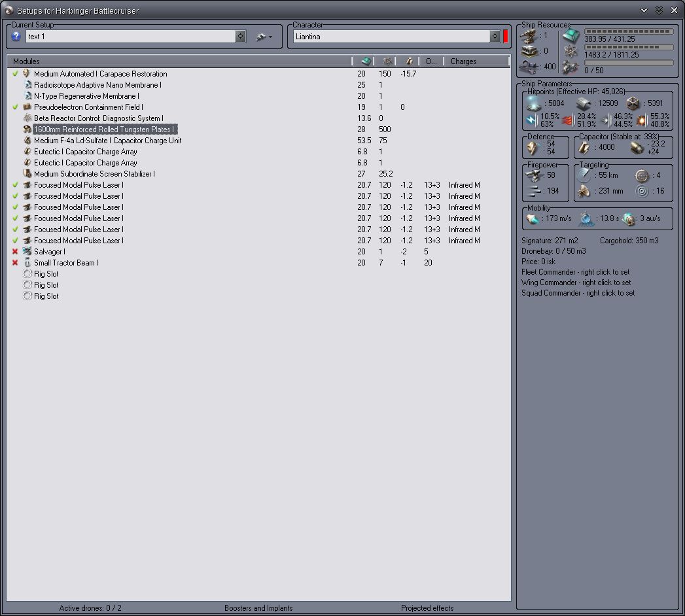The height and width of the screenshot is (616, 685).
Task: Click the targeting range icon showing 55 km
Action: (x=584, y=175)
